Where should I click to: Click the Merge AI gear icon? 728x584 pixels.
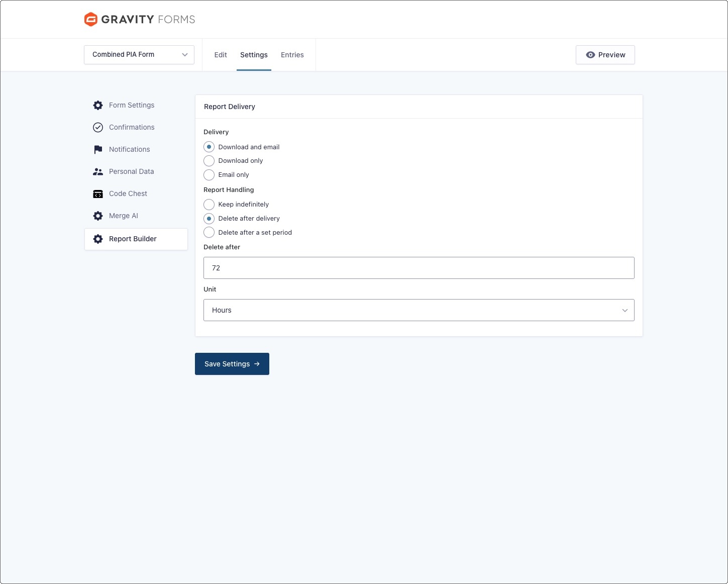click(98, 216)
